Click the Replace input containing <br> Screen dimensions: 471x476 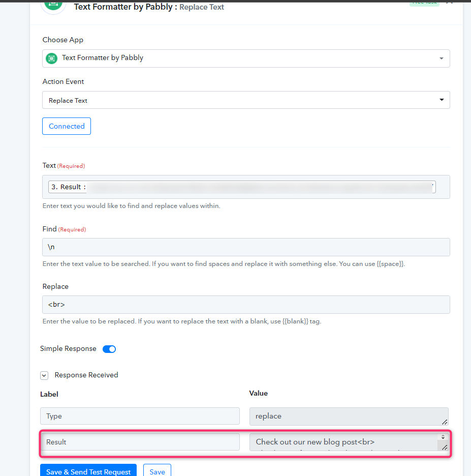coord(246,305)
